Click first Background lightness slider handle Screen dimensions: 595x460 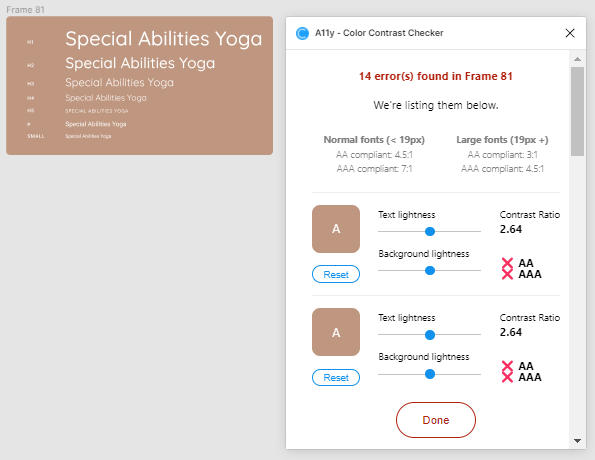(x=430, y=270)
